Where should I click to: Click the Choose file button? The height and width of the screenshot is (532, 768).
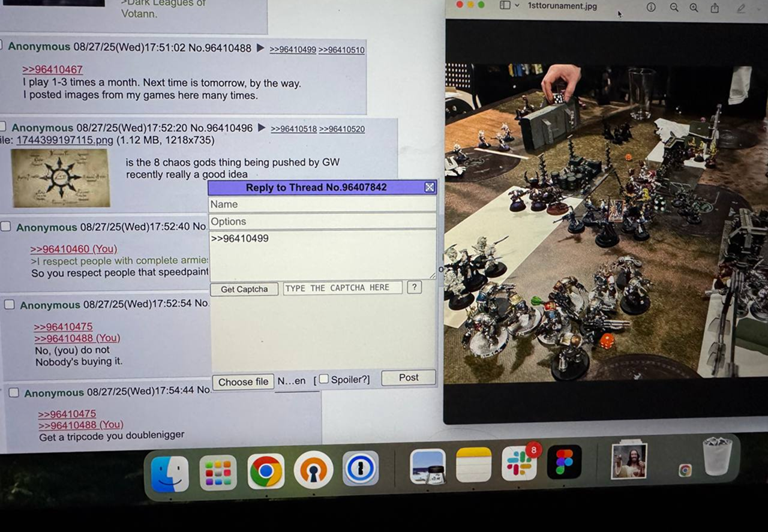point(243,382)
